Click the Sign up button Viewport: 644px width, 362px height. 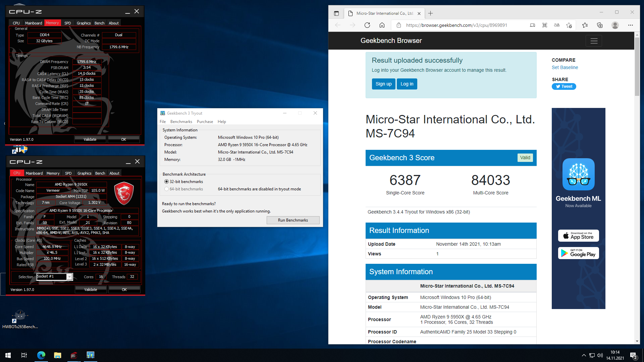(384, 84)
